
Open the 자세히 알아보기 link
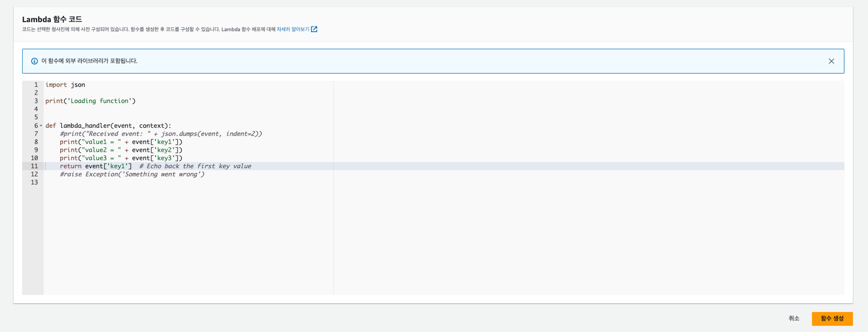293,29
